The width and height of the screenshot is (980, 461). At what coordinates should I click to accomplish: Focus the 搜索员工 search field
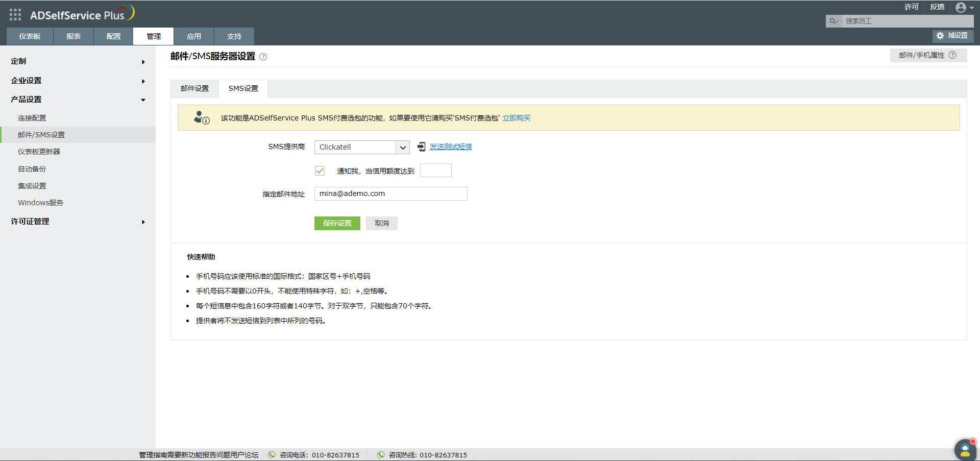pos(907,21)
